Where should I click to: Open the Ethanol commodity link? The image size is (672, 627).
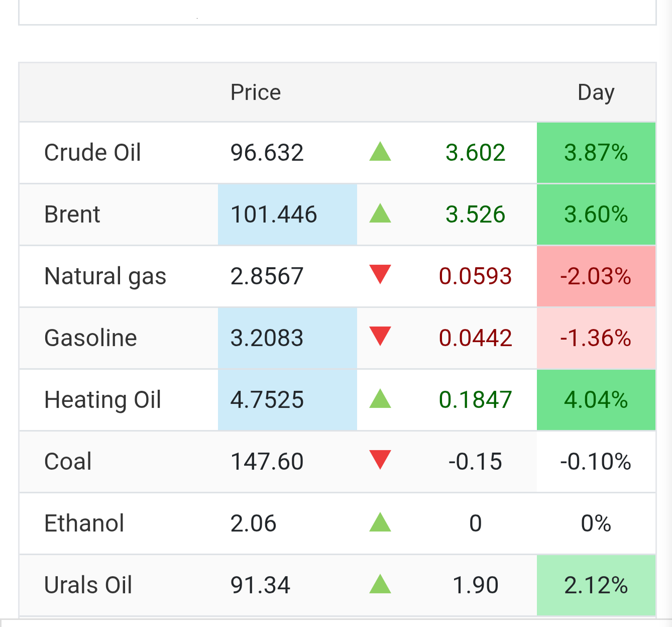[x=84, y=524]
